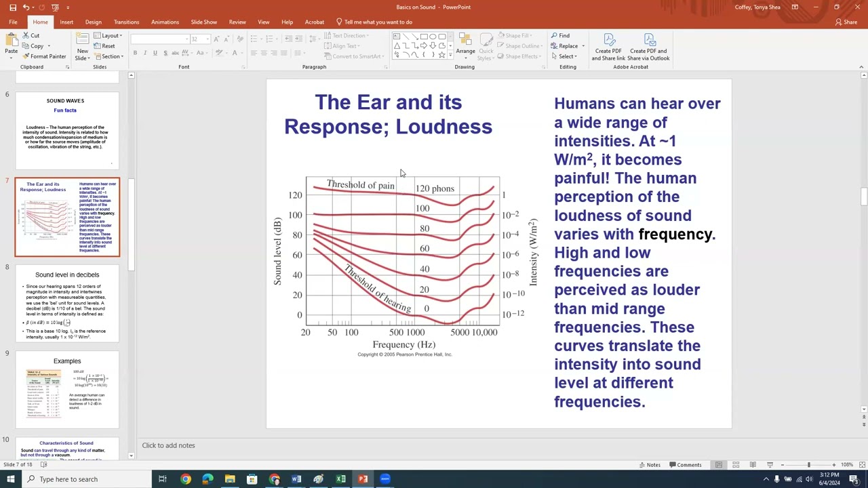Open the Design ribbon tab
The image size is (868, 488).
click(94, 22)
